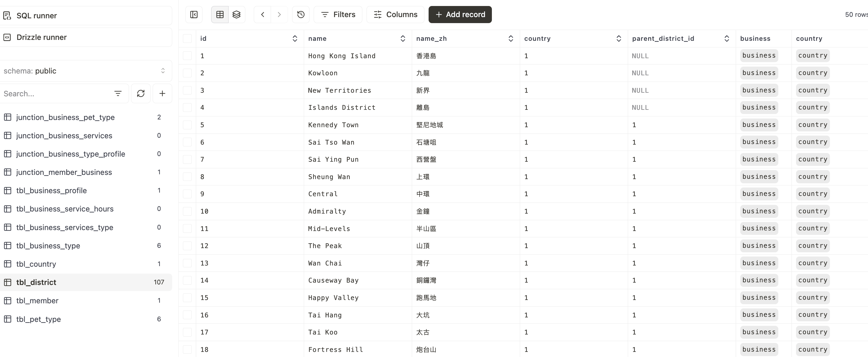Switch to stacked layers view icon
The width and height of the screenshot is (868, 357).
[x=237, y=14]
